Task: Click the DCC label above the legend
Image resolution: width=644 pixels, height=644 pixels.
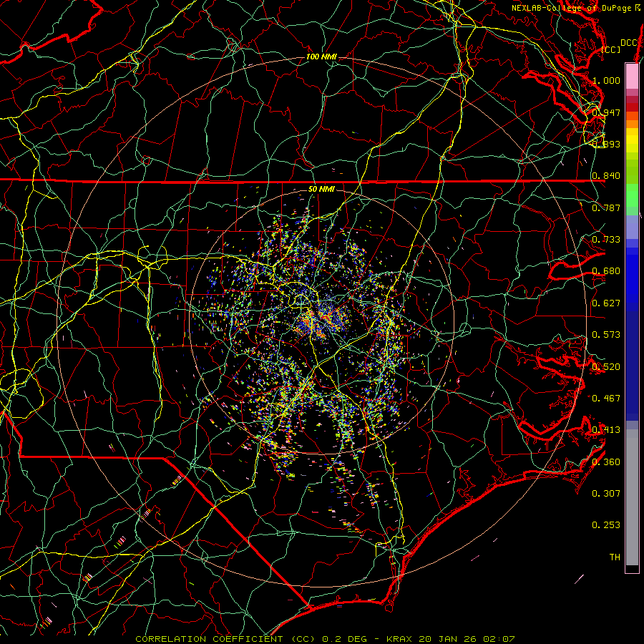Action: (x=629, y=43)
